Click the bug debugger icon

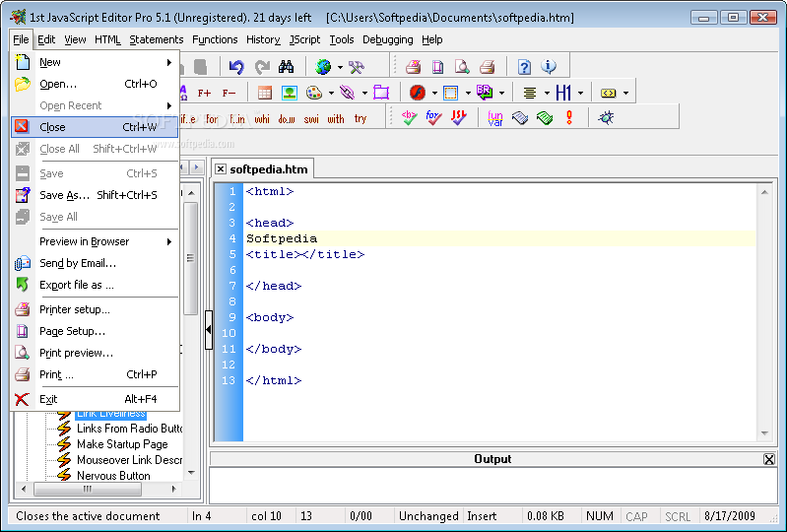tap(607, 118)
